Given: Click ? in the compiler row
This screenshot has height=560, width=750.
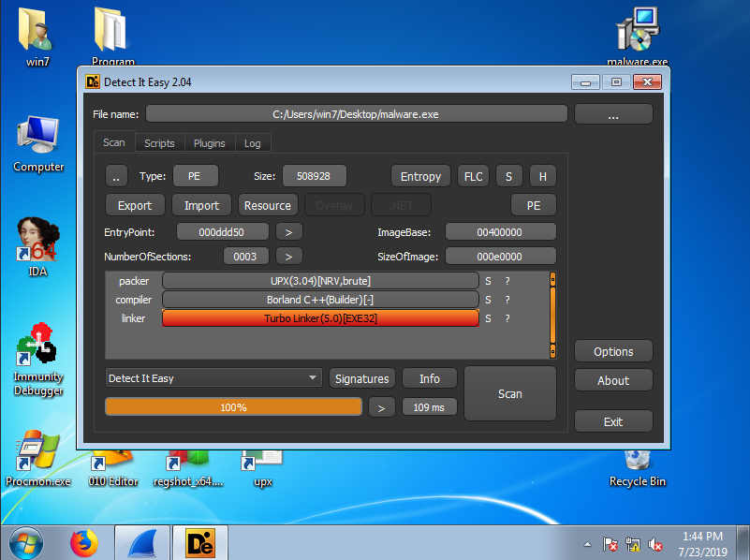Looking at the screenshot, I should coord(507,300).
